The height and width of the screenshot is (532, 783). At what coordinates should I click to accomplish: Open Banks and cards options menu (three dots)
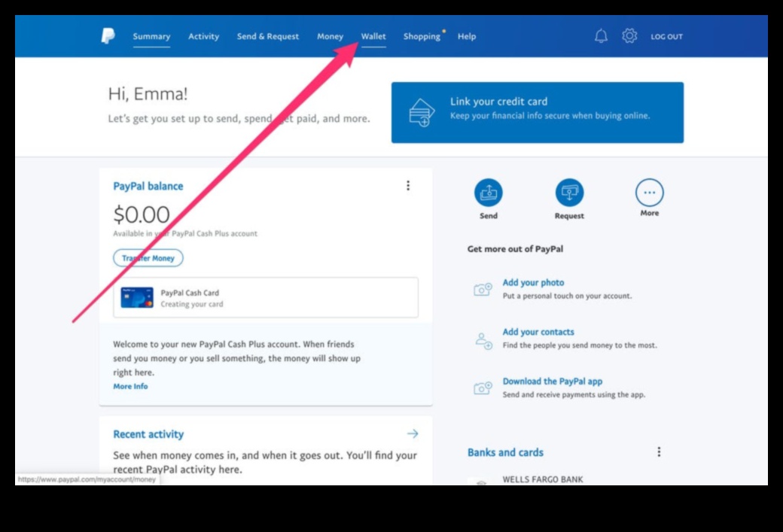pyautogui.click(x=659, y=451)
